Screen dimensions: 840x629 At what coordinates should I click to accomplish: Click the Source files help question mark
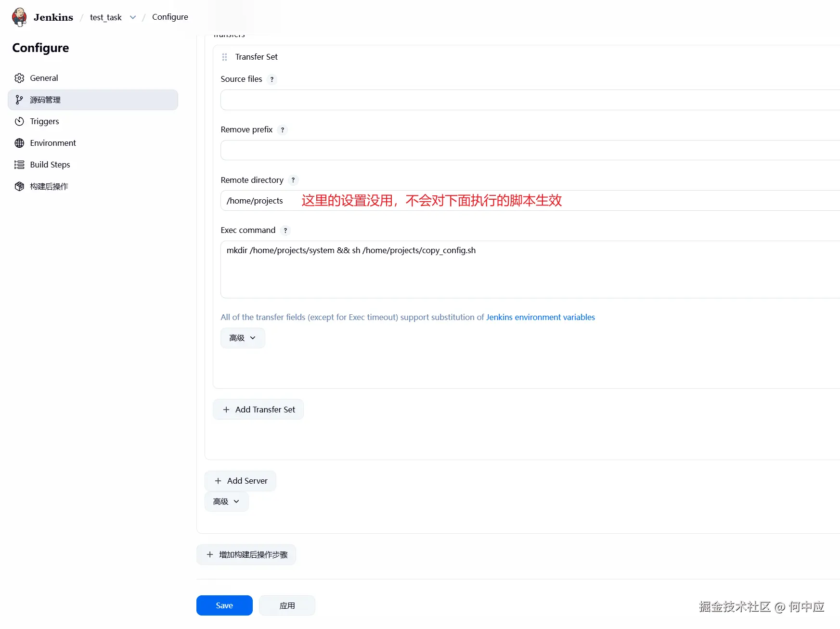(x=272, y=79)
